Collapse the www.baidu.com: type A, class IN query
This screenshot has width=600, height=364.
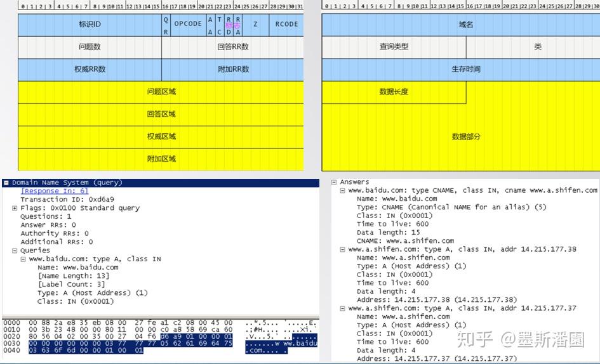(x=23, y=259)
